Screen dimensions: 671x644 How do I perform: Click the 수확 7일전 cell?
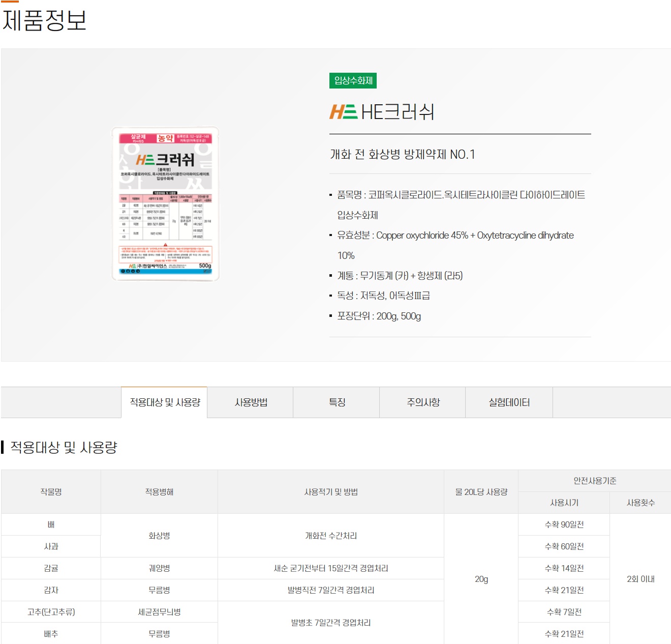click(x=564, y=612)
